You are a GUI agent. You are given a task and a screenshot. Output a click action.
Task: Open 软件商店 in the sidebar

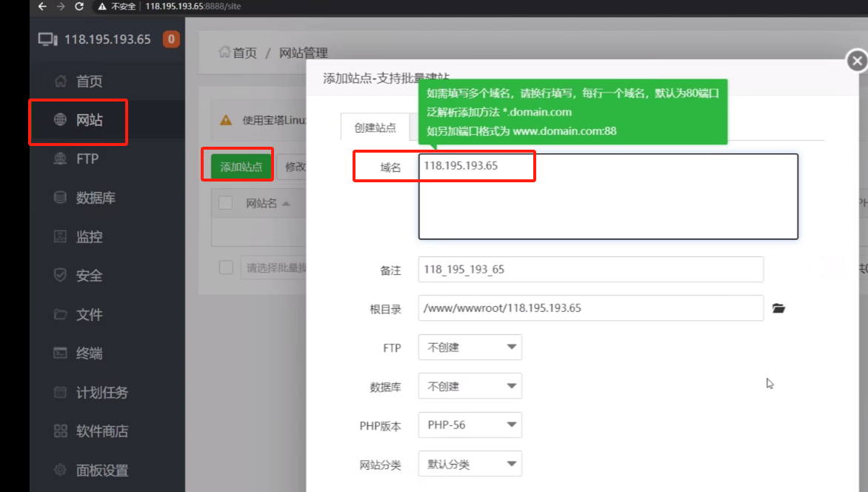pyautogui.click(x=102, y=431)
